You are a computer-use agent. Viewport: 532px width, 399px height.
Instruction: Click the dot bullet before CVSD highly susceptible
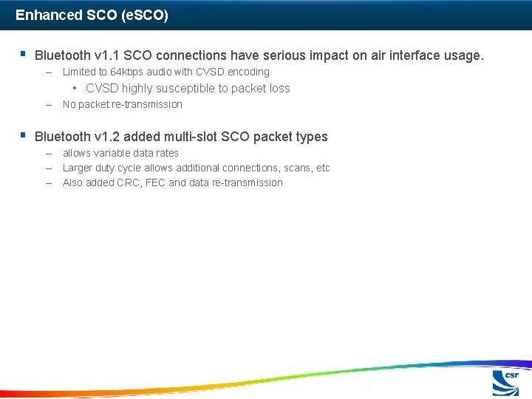click(x=75, y=89)
